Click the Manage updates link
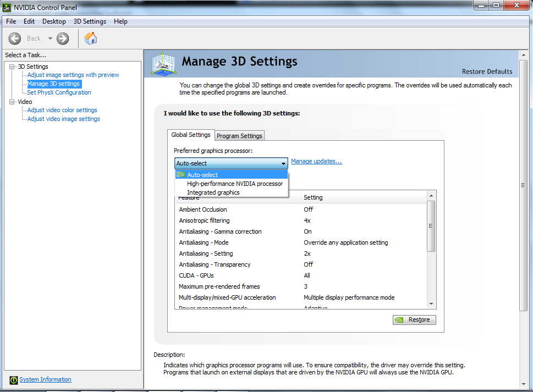The height and width of the screenshot is (392, 533). point(316,161)
